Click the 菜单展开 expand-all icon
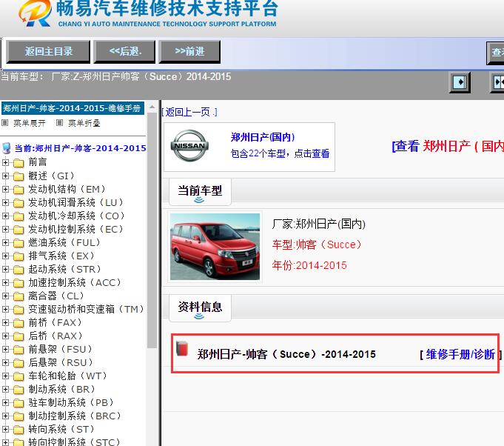This screenshot has width=504, height=446. click(4, 122)
